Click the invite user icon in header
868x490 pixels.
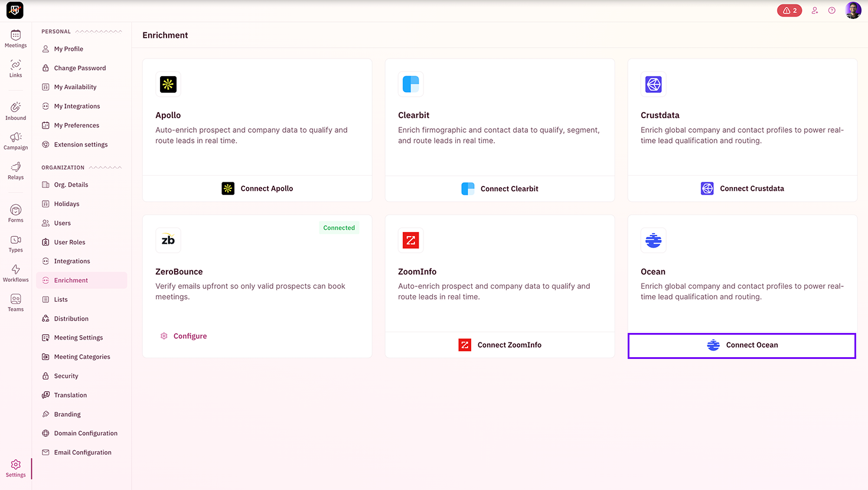pyautogui.click(x=814, y=10)
